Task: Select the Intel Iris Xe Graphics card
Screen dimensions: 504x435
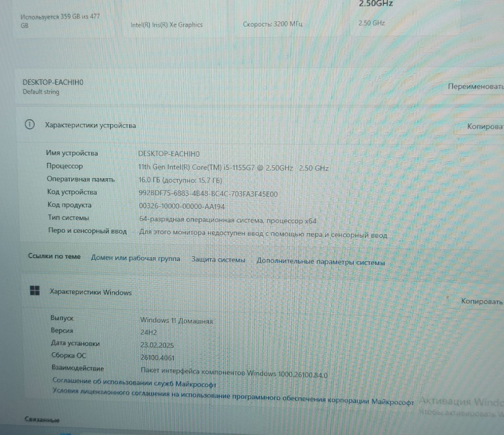Action: pos(167,25)
